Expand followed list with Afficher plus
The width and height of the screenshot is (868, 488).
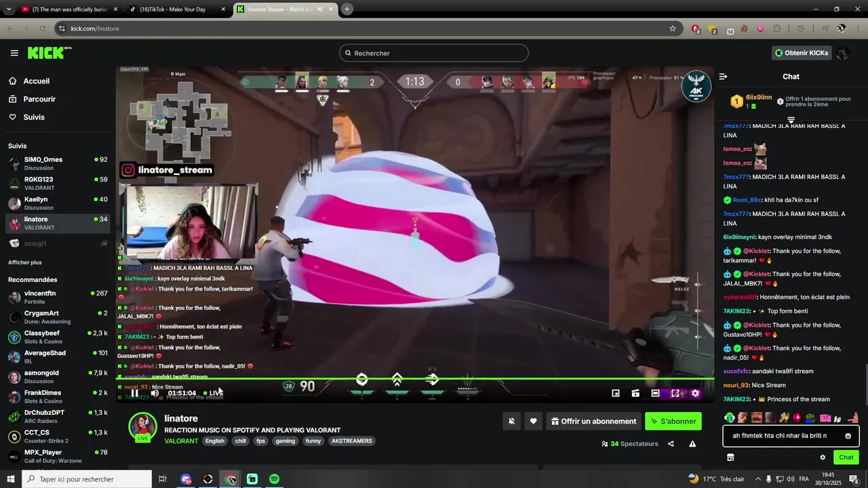pos(25,262)
